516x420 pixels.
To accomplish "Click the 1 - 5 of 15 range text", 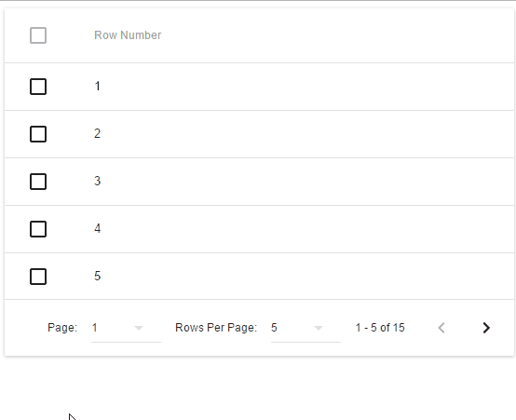I will [x=380, y=328].
